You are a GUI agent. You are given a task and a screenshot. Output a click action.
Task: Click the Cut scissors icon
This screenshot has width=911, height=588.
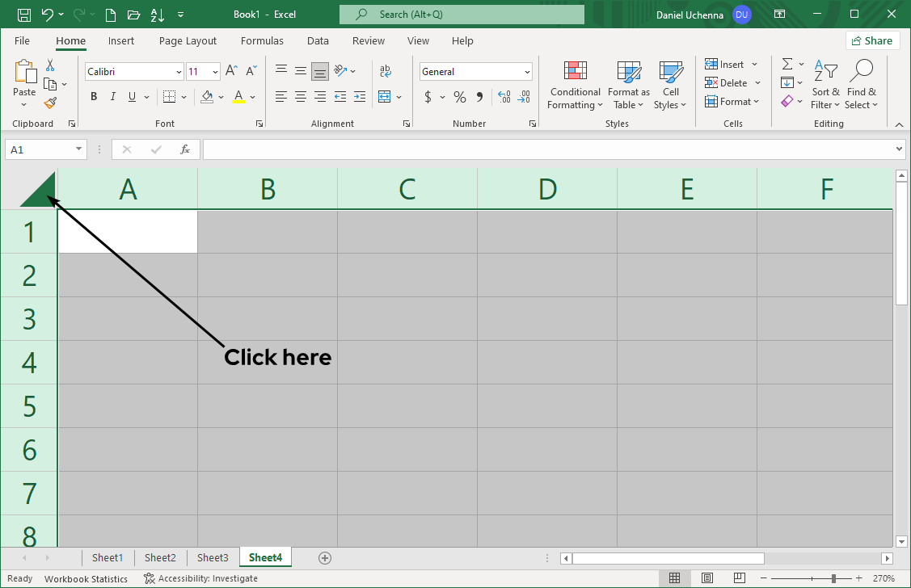pos(50,65)
